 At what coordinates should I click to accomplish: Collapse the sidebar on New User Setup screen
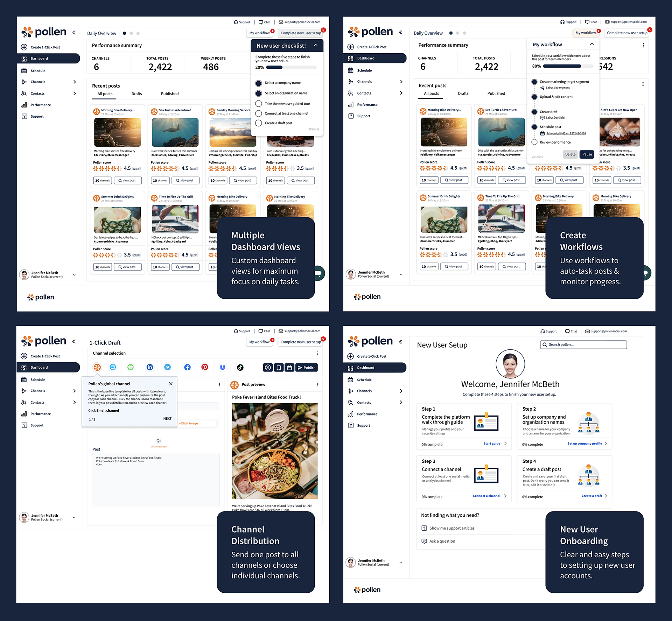click(400, 341)
